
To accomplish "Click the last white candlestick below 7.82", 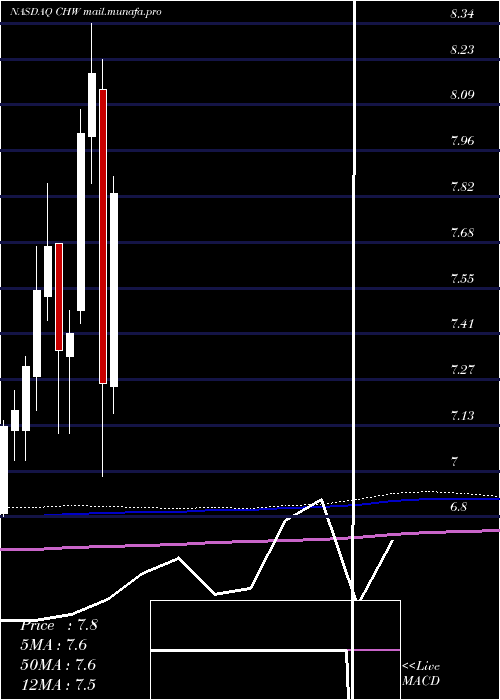I will [x=114, y=290].
